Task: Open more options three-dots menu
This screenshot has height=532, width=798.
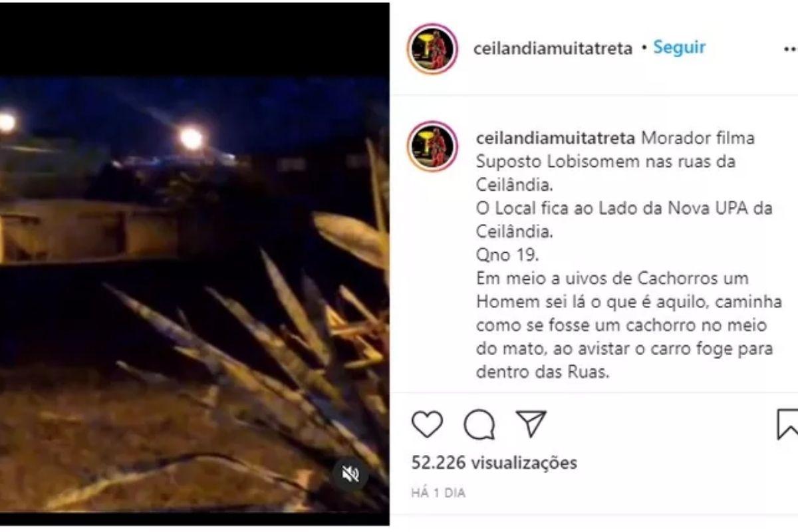Action: tap(790, 49)
